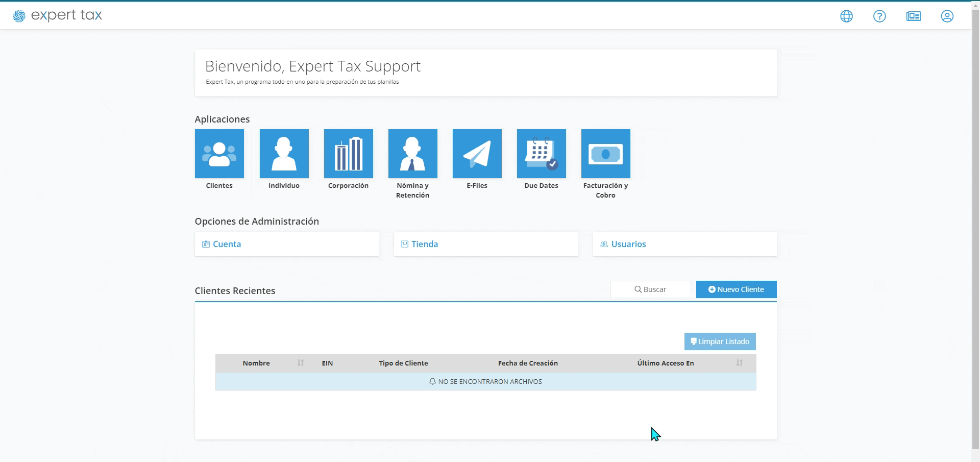Click the Tipo de Cliente header
980x462 pixels.
point(403,363)
